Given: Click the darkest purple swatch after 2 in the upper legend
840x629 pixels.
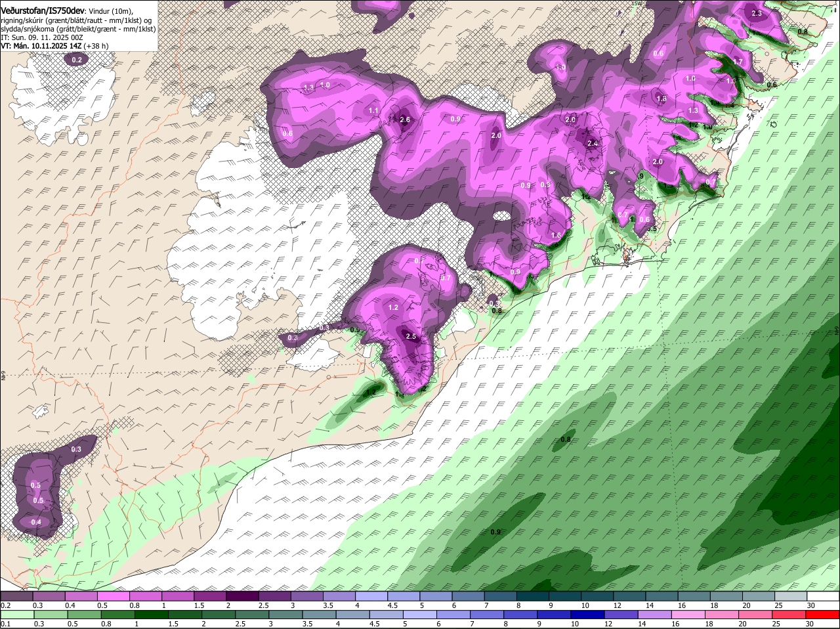Looking at the screenshot, I should point(242,596).
